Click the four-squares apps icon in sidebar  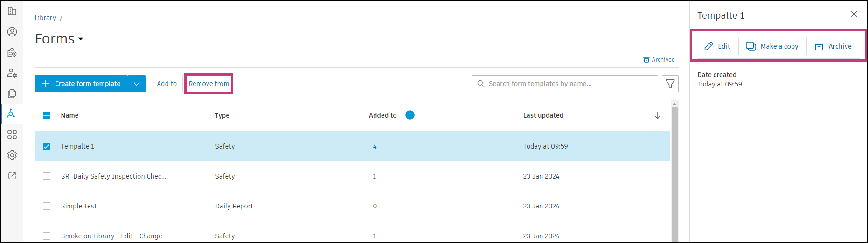pyautogui.click(x=12, y=135)
